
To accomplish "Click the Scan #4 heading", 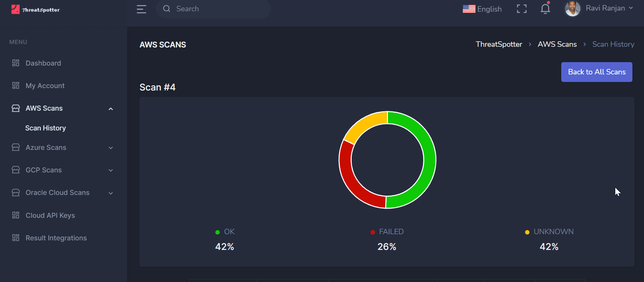I will [x=158, y=87].
